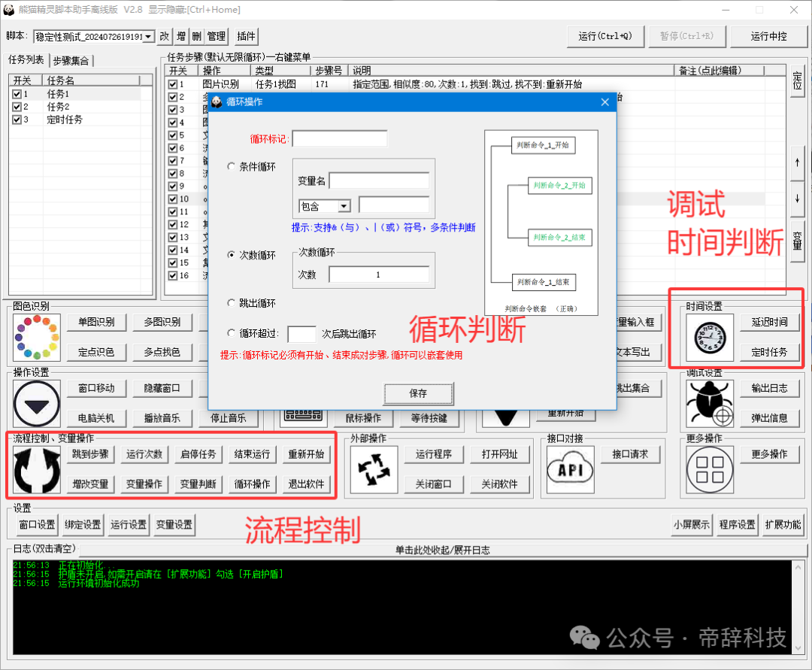Switch to the 任务列表 tab
This screenshot has height=670, width=812.
(x=26, y=60)
